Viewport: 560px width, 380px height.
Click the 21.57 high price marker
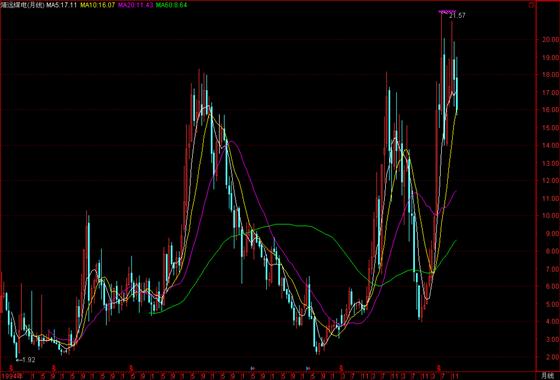pyautogui.click(x=458, y=16)
